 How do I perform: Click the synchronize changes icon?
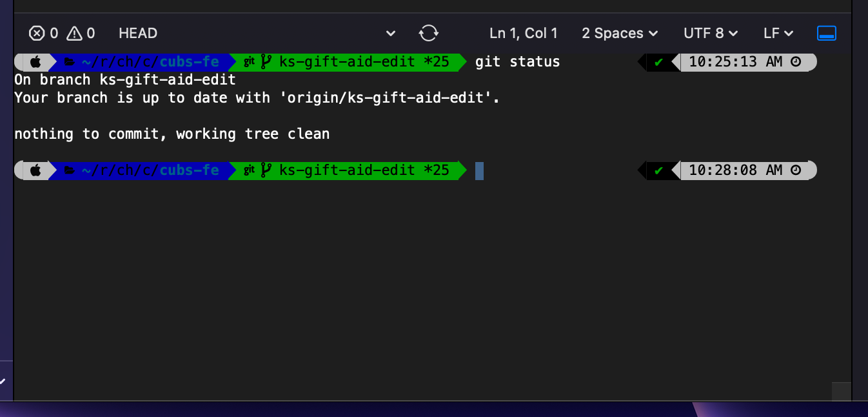tap(428, 33)
